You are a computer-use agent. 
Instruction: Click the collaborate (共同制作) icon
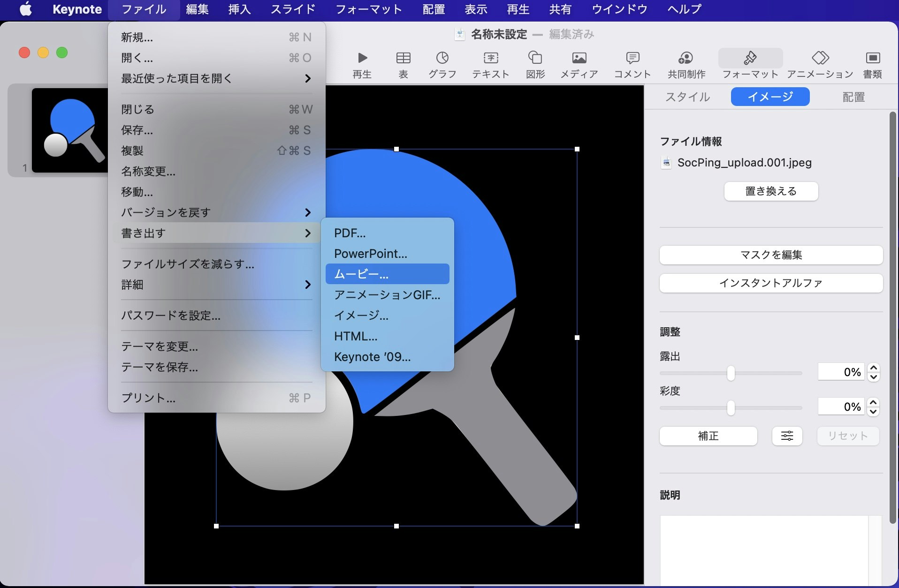point(686,58)
